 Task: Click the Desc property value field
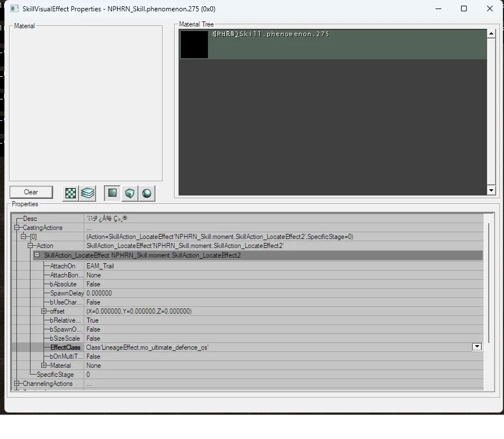tap(284, 219)
